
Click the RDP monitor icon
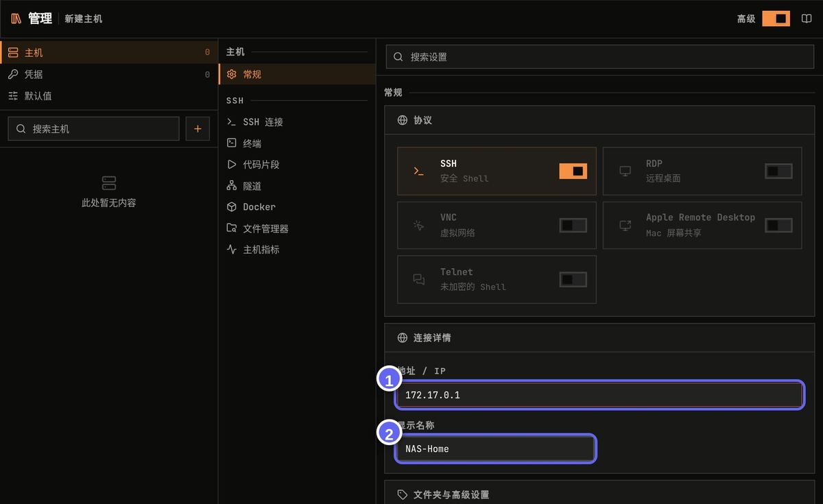[625, 171]
